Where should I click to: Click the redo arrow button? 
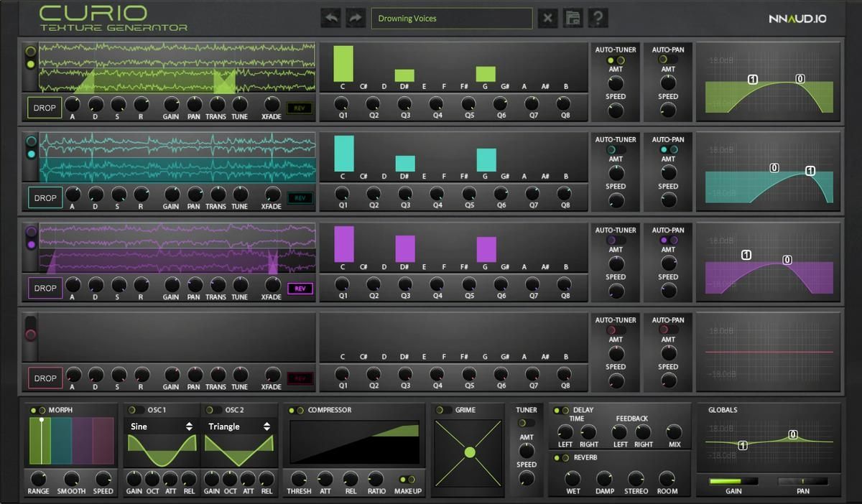355,19
